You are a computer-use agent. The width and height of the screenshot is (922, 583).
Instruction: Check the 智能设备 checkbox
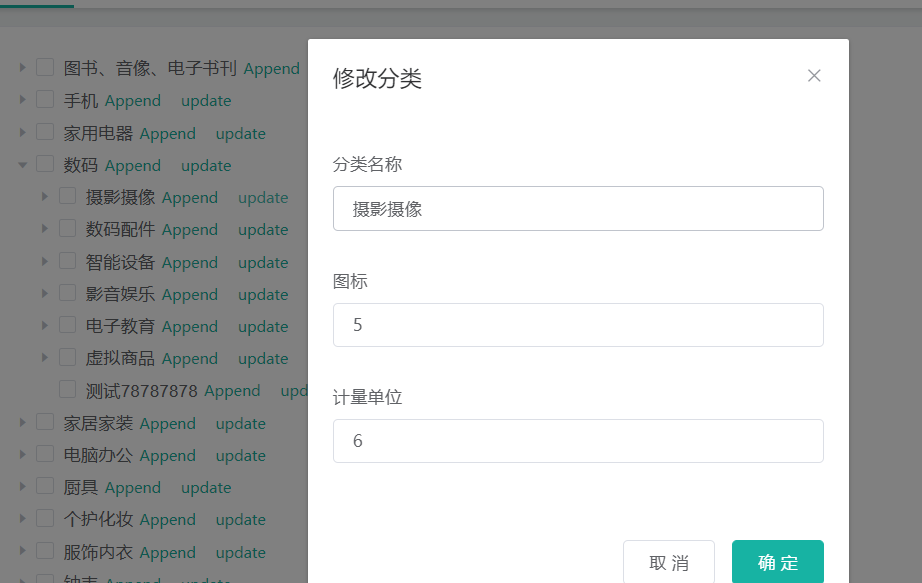click(68, 261)
